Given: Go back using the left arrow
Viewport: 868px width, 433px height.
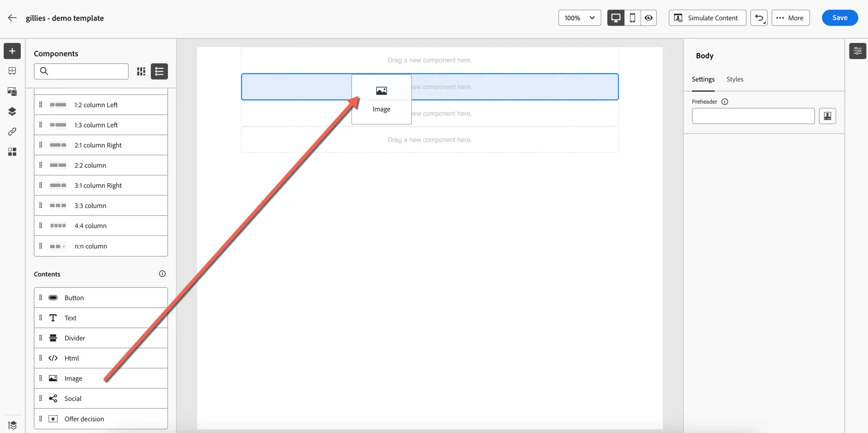Looking at the screenshot, I should tap(12, 18).
